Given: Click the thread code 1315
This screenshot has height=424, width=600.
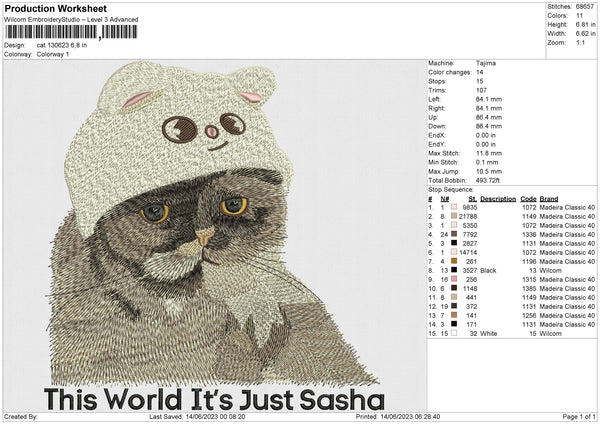Looking at the screenshot, I should pos(529,280).
